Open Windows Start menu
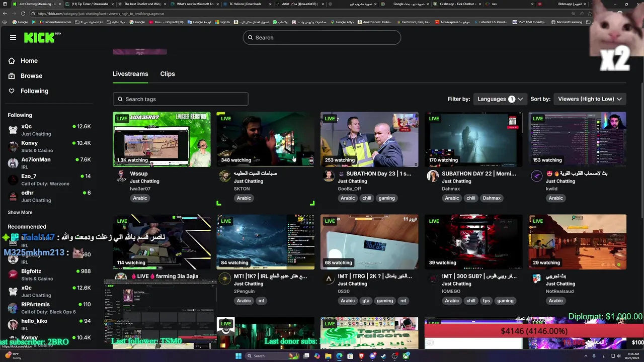 (x=238, y=356)
